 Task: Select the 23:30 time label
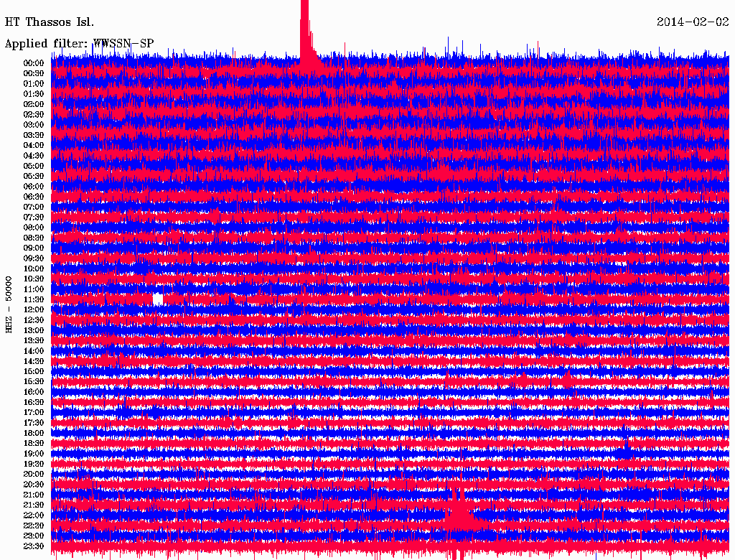33,546
